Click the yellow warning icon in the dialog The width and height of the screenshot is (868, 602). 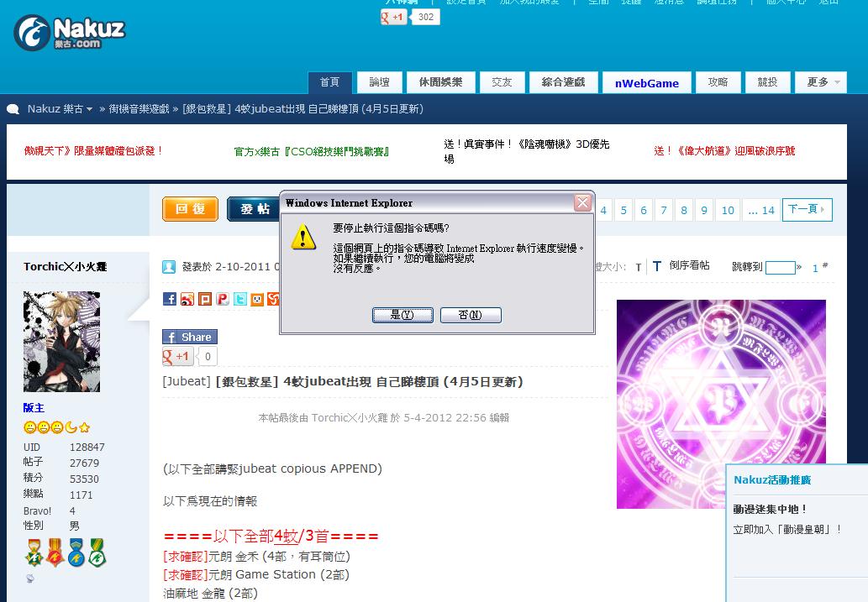click(x=302, y=237)
